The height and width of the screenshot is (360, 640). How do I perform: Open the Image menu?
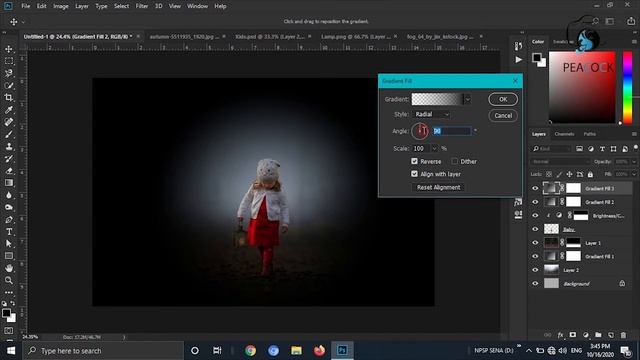coord(61,6)
